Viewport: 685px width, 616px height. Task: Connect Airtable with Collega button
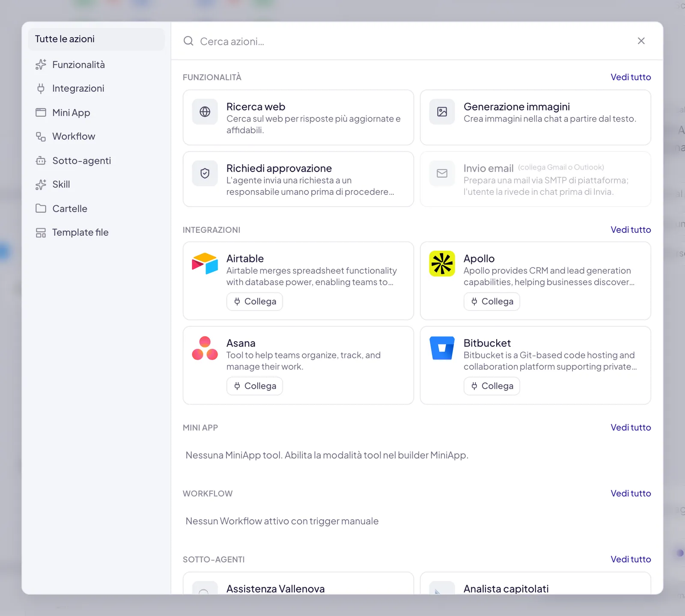255,301
